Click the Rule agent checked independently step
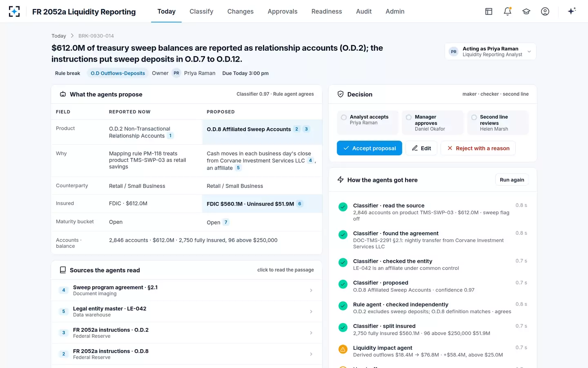This screenshot has width=588, height=368. tap(433, 308)
